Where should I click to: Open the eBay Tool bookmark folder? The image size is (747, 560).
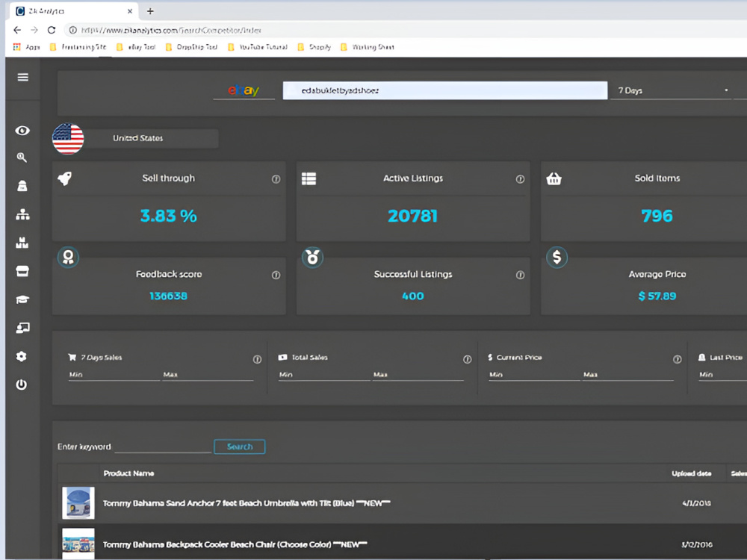tap(136, 46)
